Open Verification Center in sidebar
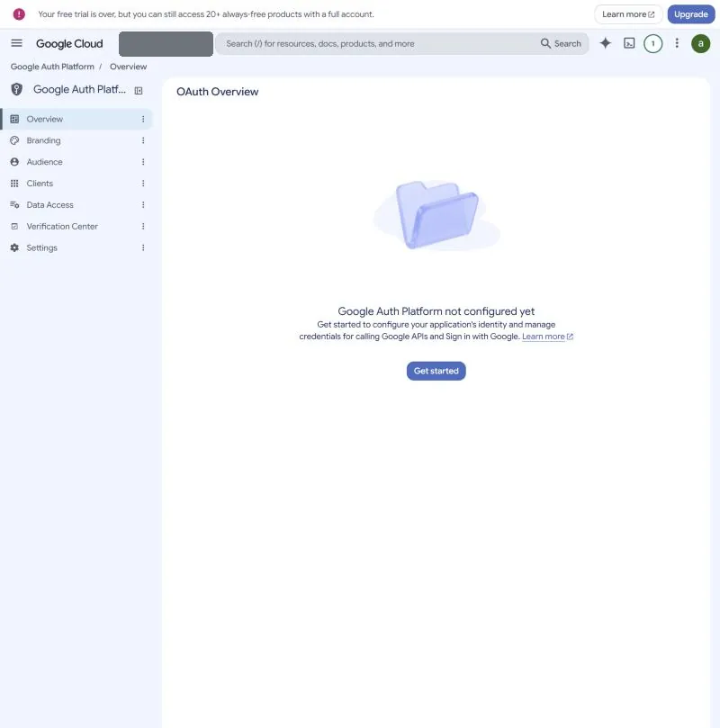Image resolution: width=720 pixels, height=728 pixels. point(76,226)
